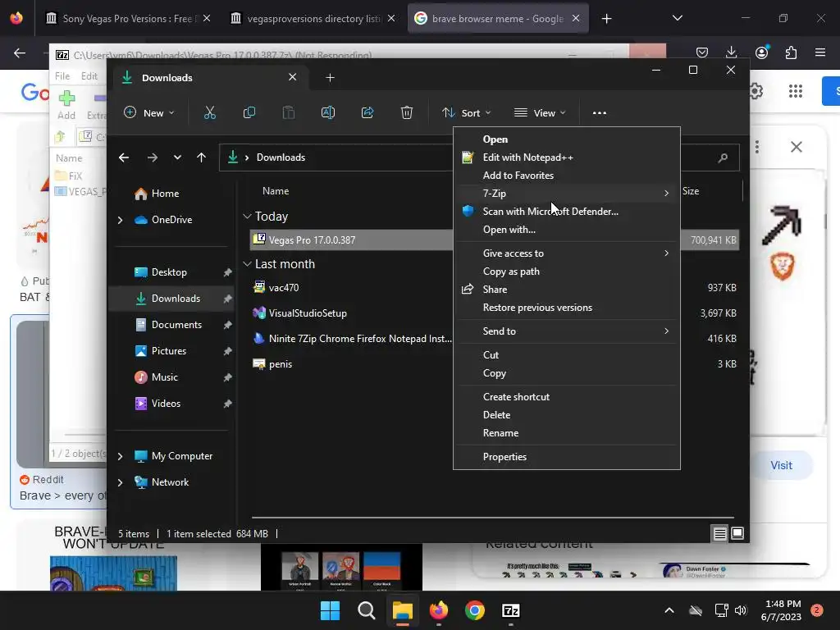Screen dimensions: 840x630
Task: Select Restore previous versions
Action: (x=567, y=308)
